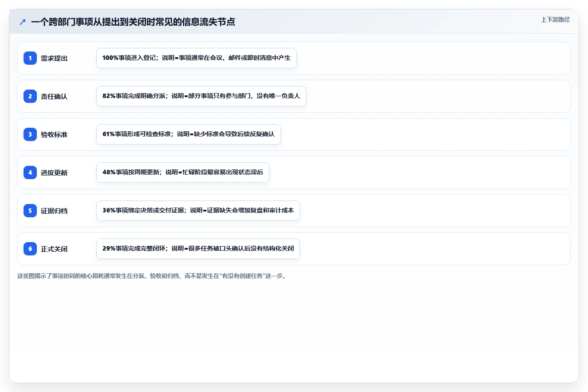The image size is (588, 392).
Task: Open the 61%事项形成可检查标准 detail box
Action: (x=189, y=134)
